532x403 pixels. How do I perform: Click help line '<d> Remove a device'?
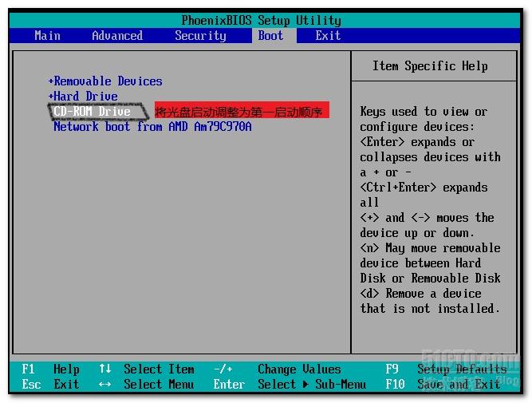tap(420, 294)
